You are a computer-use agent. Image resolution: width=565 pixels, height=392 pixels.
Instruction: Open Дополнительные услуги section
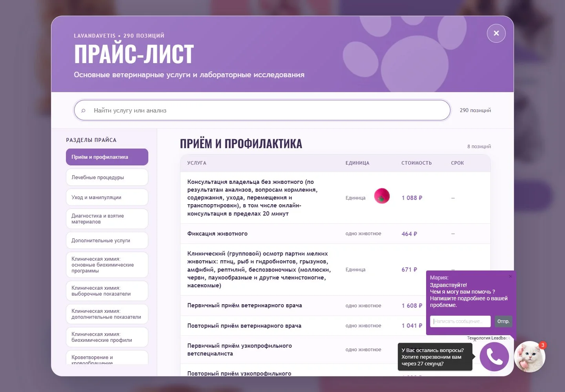tap(107, 240)
